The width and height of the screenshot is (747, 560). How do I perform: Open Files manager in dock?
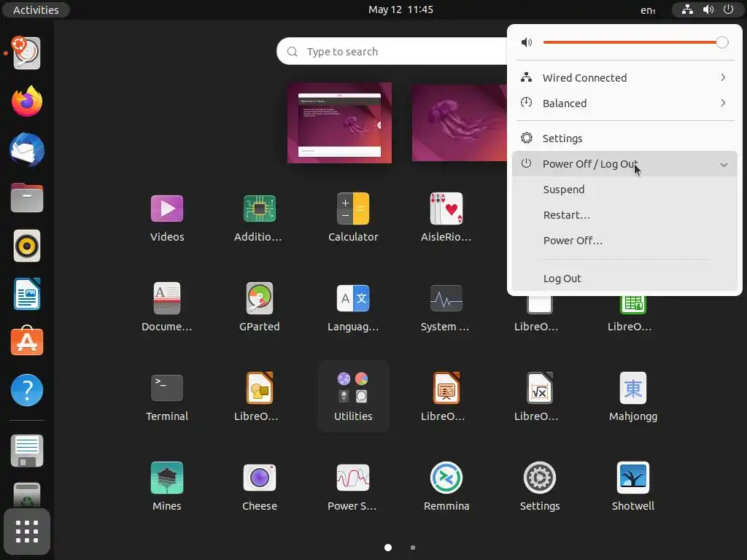click(x=27, y=198)
